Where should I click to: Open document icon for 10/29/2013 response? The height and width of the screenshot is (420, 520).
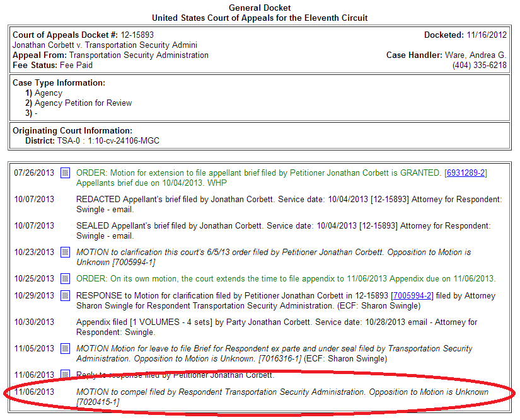point(65,295)
